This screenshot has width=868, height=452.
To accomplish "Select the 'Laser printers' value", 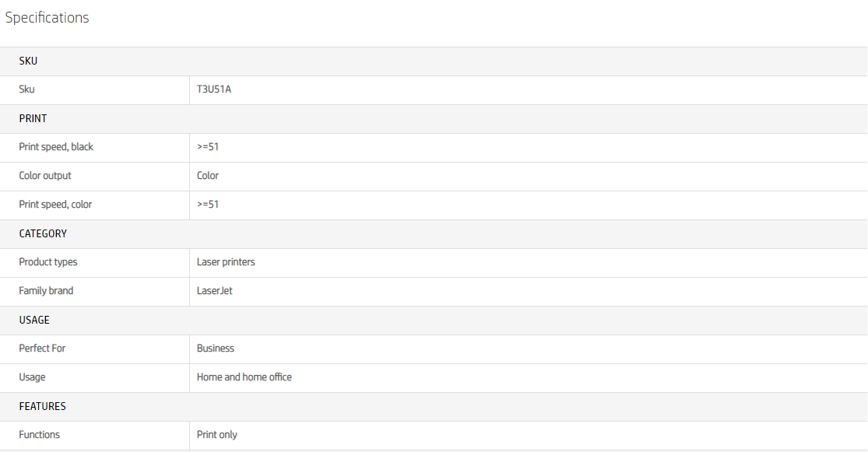I will [x=226, y=262].
